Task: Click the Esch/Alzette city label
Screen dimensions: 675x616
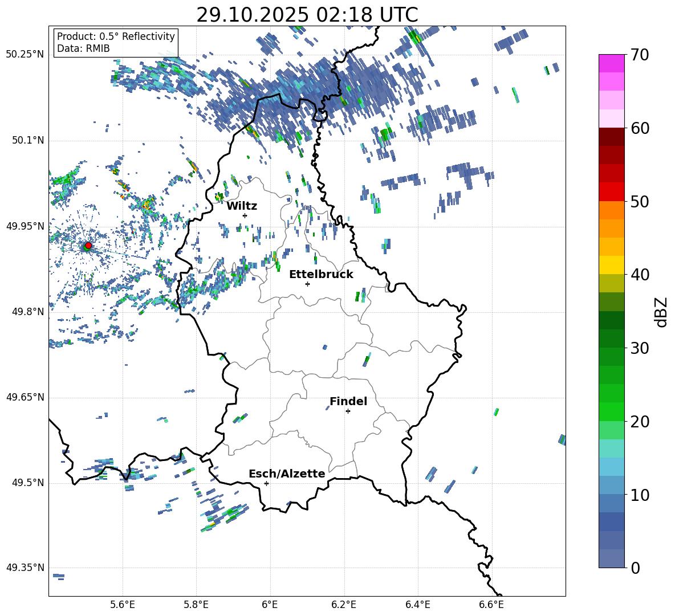Action: [x=286, y=474]
